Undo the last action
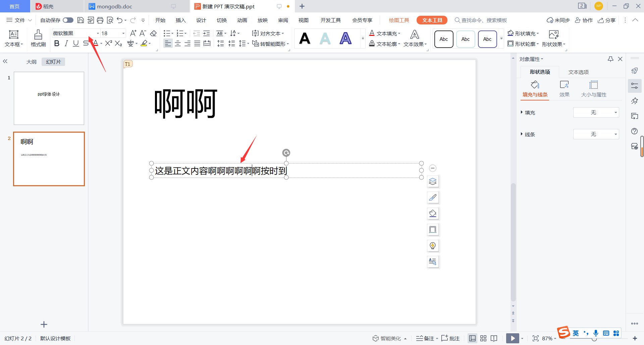This screenshot has height=345, width=644. point(120,20)
